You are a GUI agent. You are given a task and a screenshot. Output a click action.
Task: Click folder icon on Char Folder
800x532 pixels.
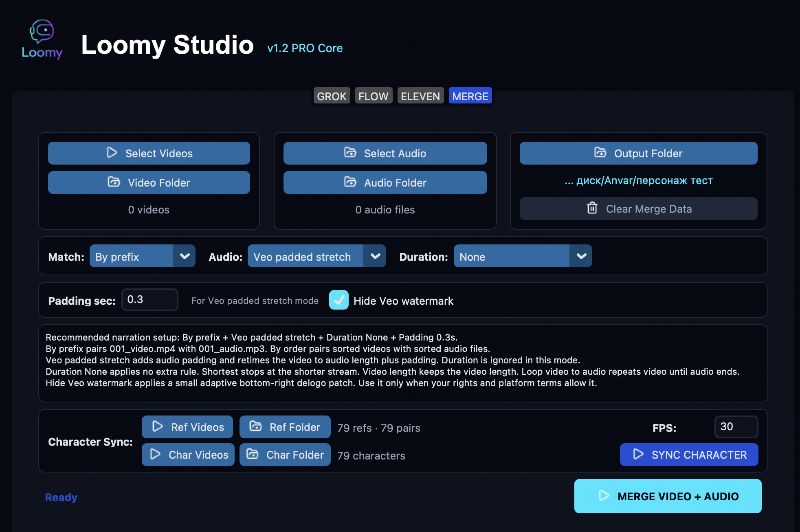252,454
